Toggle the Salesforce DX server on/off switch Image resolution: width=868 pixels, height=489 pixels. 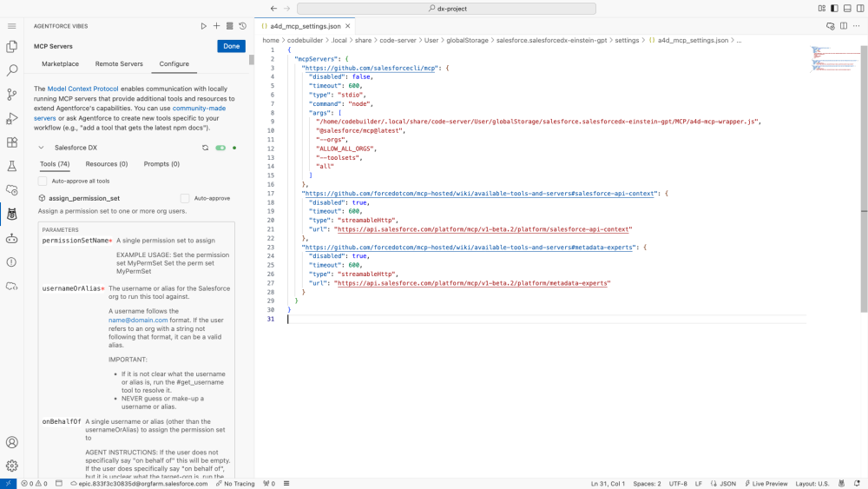coord(220,148)
